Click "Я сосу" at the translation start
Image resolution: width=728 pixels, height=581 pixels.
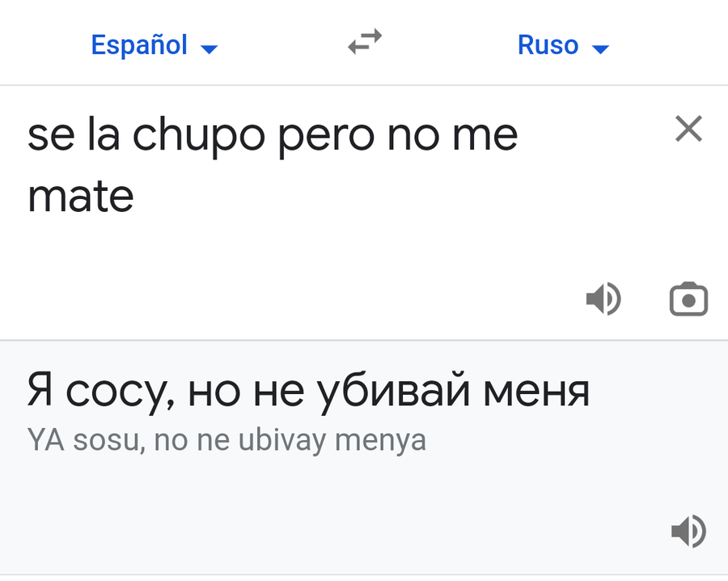(99, 391)
